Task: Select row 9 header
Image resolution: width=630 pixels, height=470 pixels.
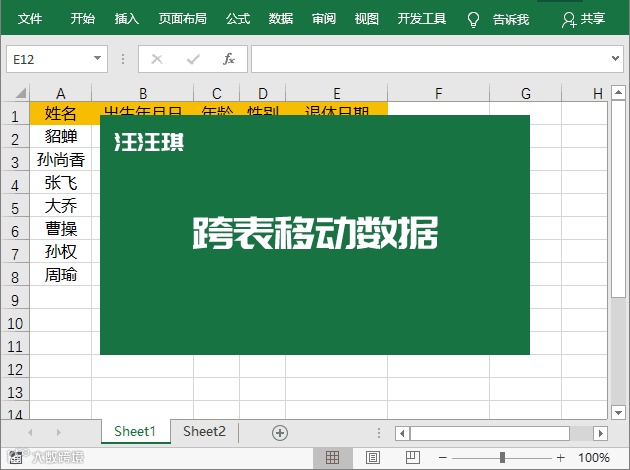Action: pyautogui.click(x=15, y=300)
